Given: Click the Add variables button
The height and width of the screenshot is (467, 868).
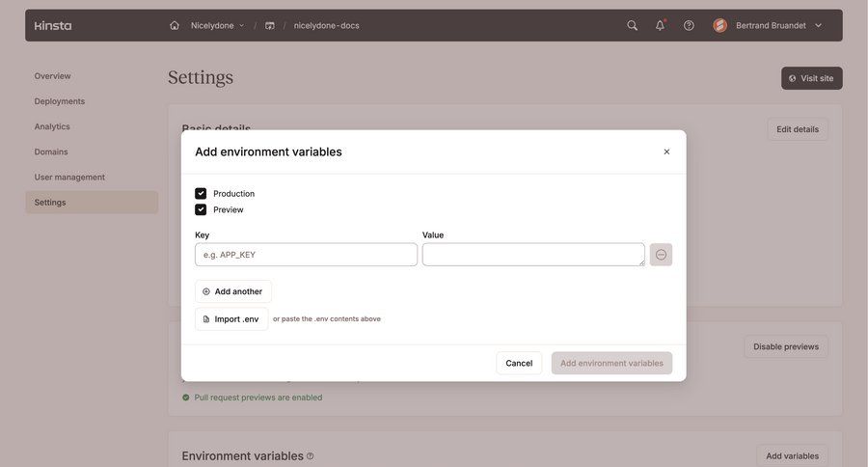Looking at the screenshot, I should point(792,456).
